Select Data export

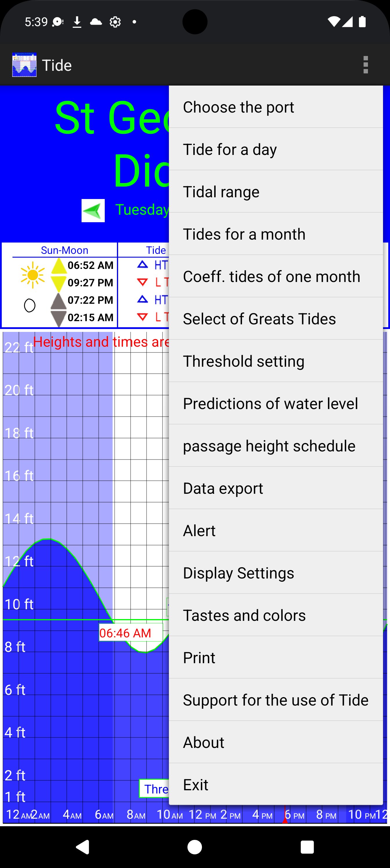(276, 488)
